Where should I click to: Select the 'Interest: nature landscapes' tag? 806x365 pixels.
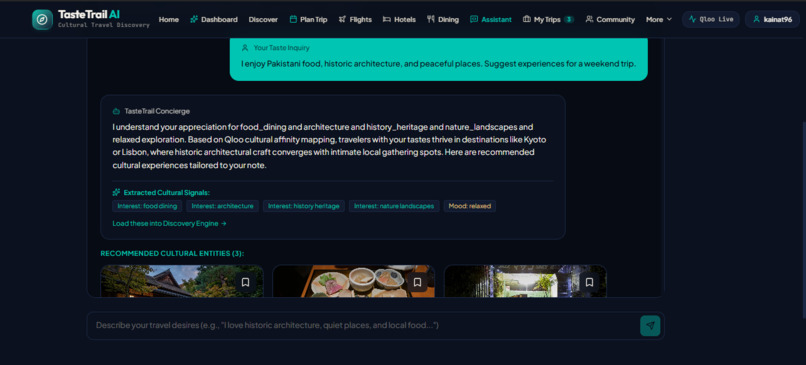tap(394, 206)
